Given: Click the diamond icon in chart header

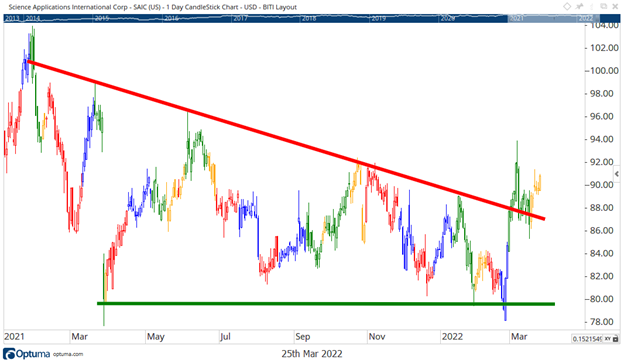Looking at the screenshot, I should pos(567,6).
